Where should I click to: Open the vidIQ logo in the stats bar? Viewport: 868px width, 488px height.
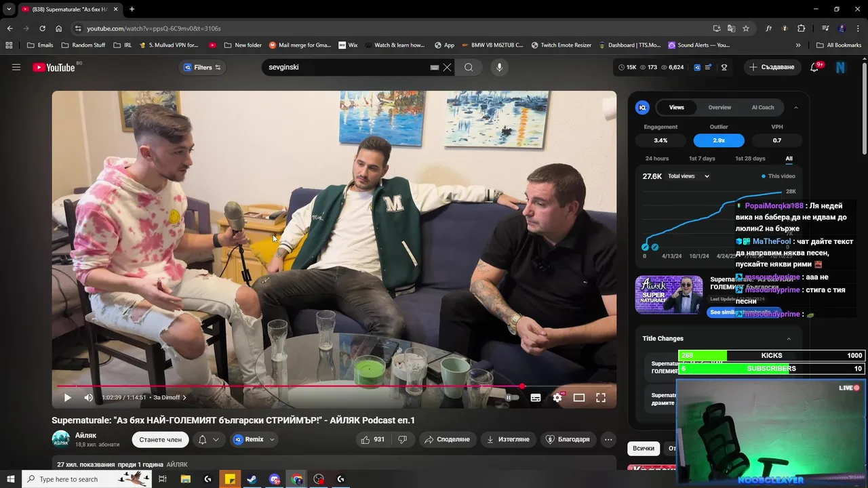697,67
